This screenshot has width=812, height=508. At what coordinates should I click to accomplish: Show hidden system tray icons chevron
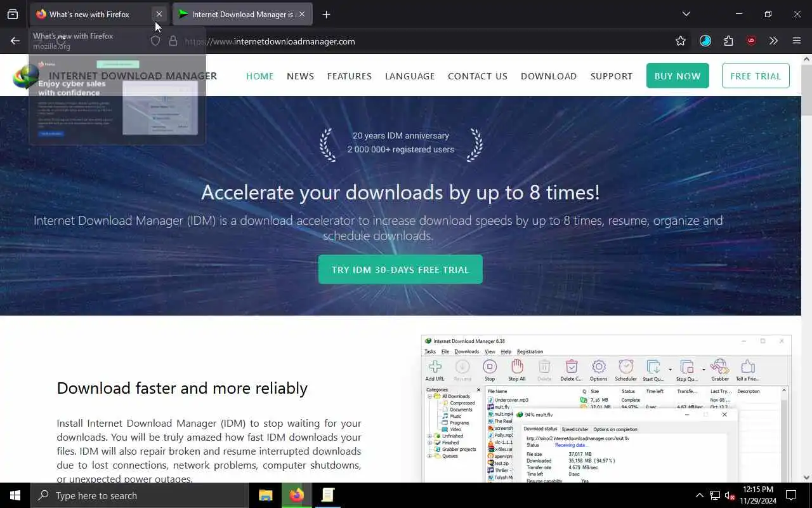[x=700, y=495]
